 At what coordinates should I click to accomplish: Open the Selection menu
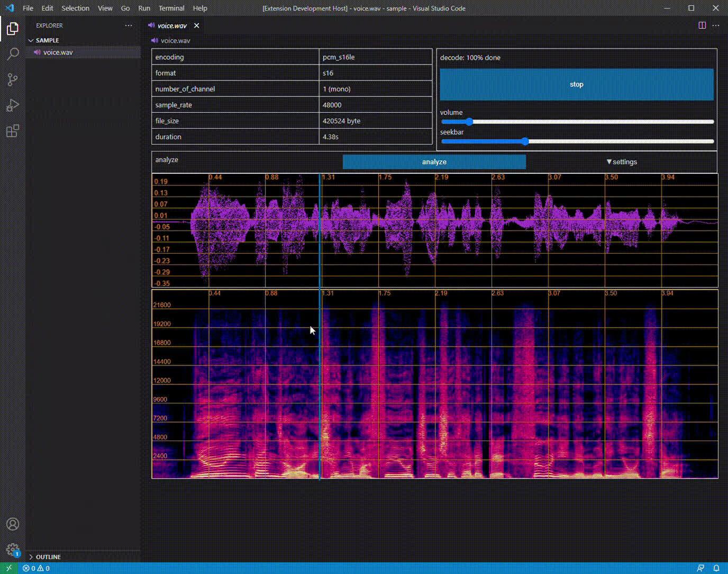pyautogui.click(x=75, y=8)
